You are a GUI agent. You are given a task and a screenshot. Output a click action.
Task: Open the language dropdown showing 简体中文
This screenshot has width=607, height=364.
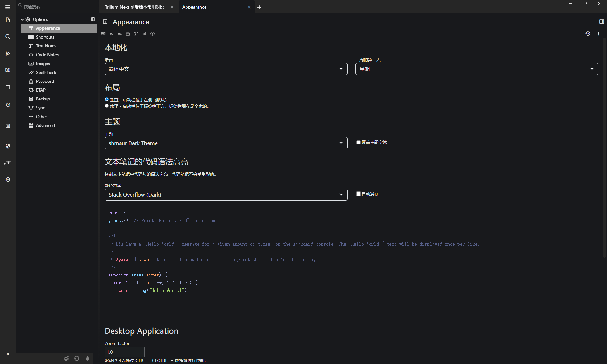(x=226, y=69)
